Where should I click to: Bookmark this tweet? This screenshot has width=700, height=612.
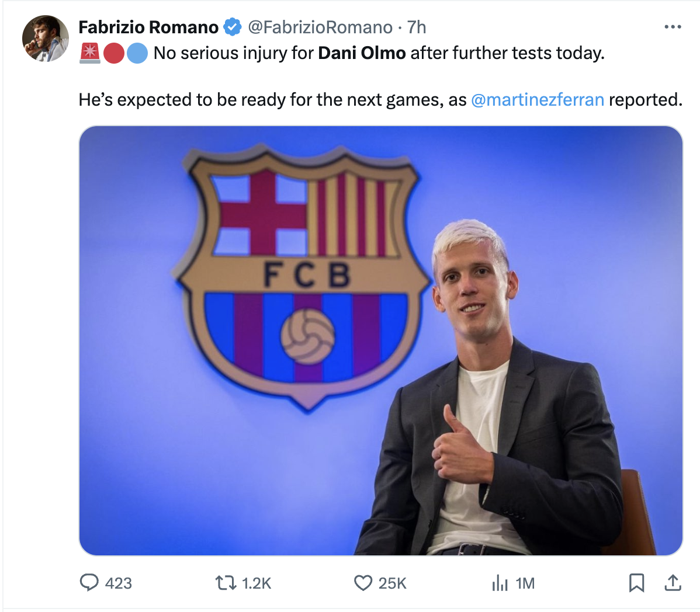(x=637, y=583)
